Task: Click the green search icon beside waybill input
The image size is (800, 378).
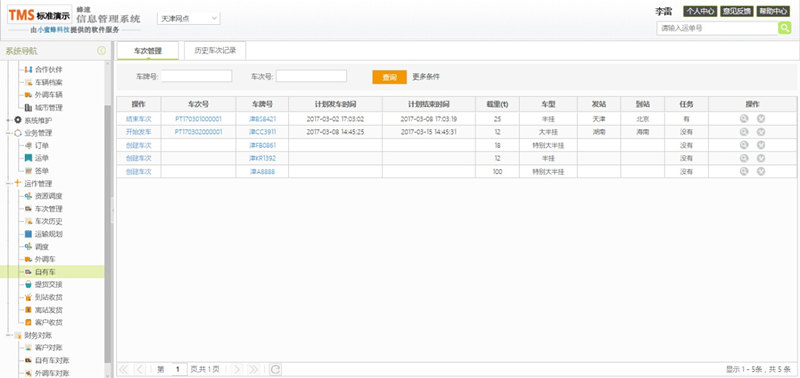Action: pos(784,28)
